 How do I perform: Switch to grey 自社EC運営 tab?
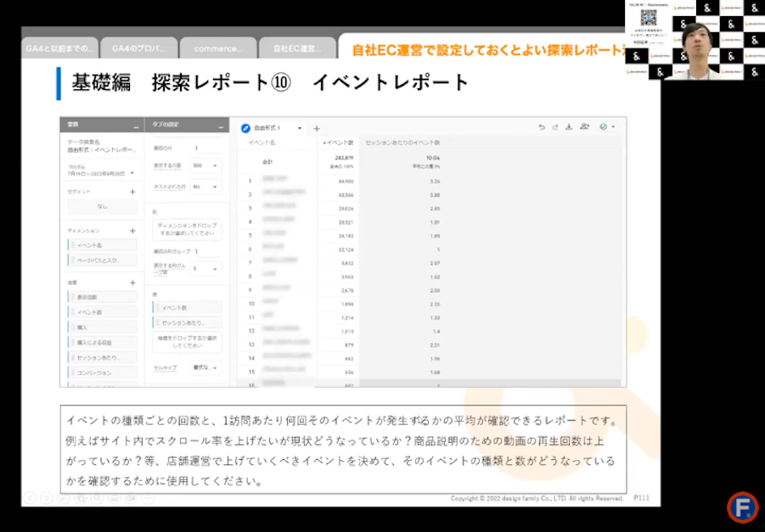297,48
